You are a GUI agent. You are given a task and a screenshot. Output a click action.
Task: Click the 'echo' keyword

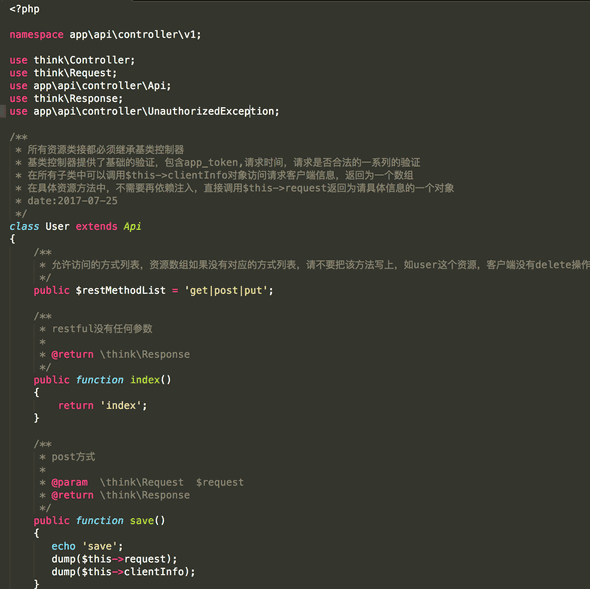click(63, 546)
